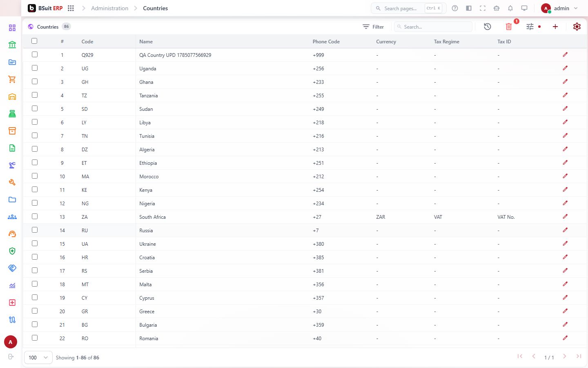Open the Filter button
Image resolution: width=588 pixels, height=368 pixels.
(x=373, y=27)
